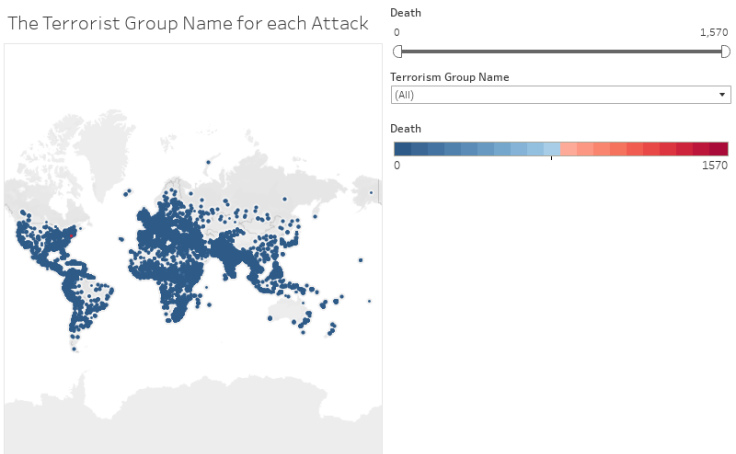Click the center tick mark below color legend
This screenshot has width=736, height=454.
coord(552,159)
